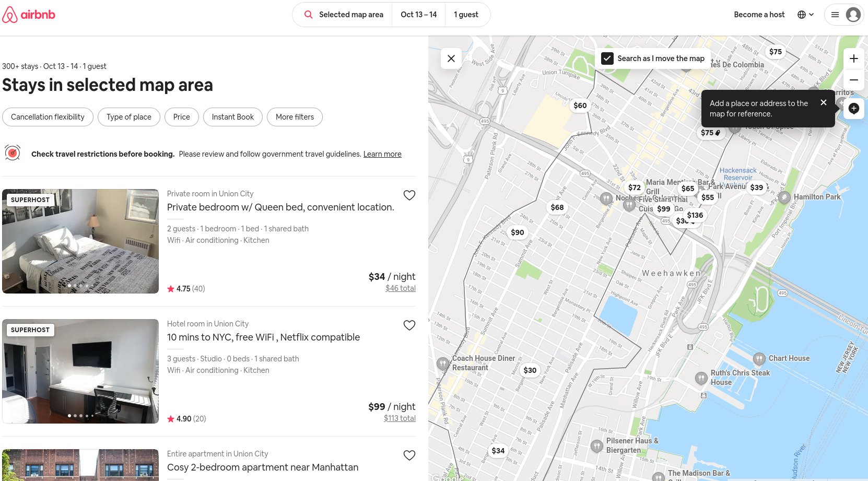
Task: Select the $34 map price pin
Action: 498,451
